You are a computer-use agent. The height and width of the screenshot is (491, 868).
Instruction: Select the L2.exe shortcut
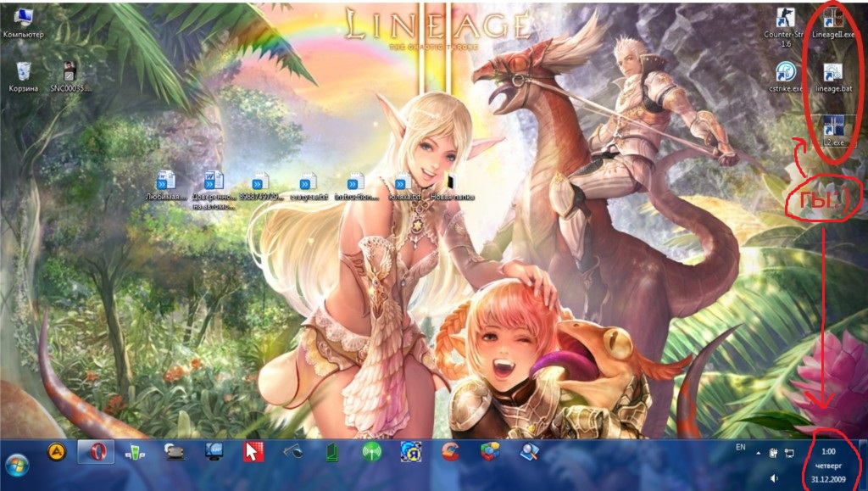(x=833, y=131)
